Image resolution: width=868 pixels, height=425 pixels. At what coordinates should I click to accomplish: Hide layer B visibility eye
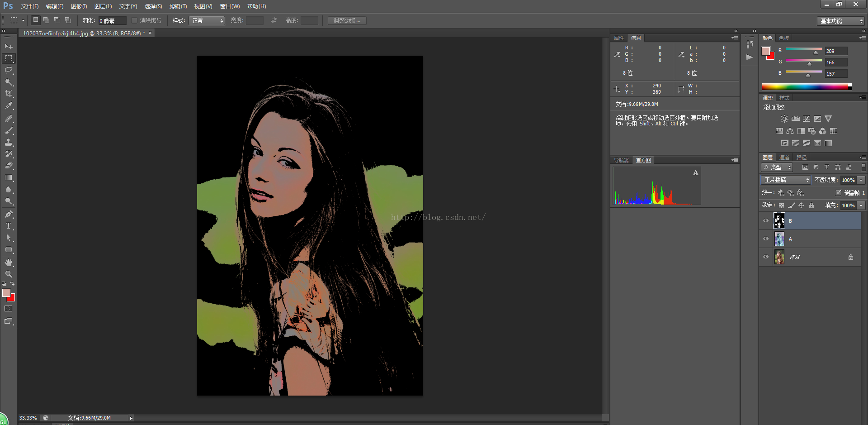coord(766,221)
